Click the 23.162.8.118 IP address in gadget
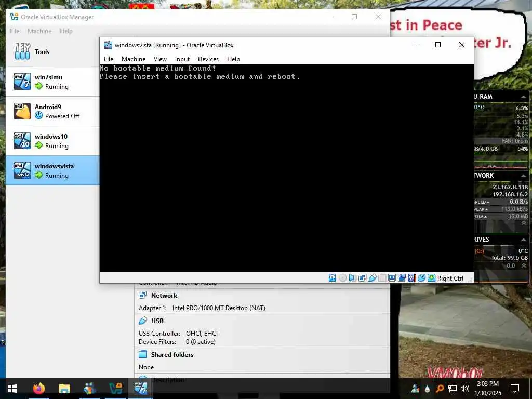Image resolution: width=532 pixels, height=399 pixels. click(x=510, y=187)
